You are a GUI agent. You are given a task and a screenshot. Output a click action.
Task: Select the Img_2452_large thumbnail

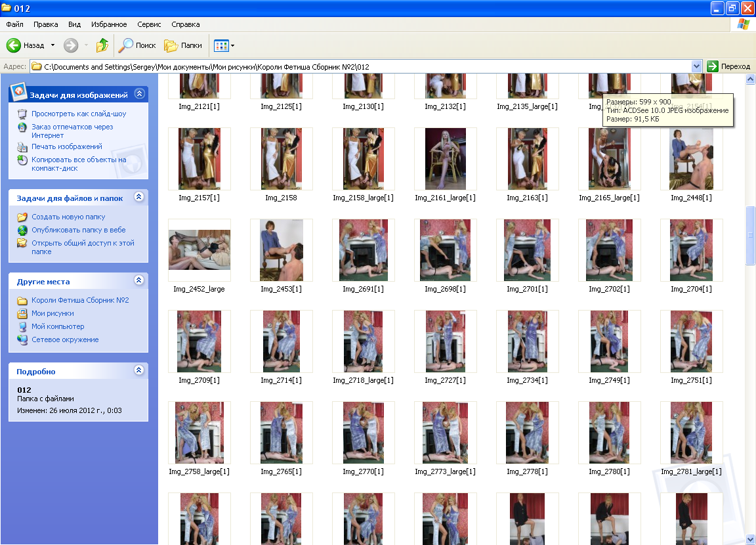199,250
